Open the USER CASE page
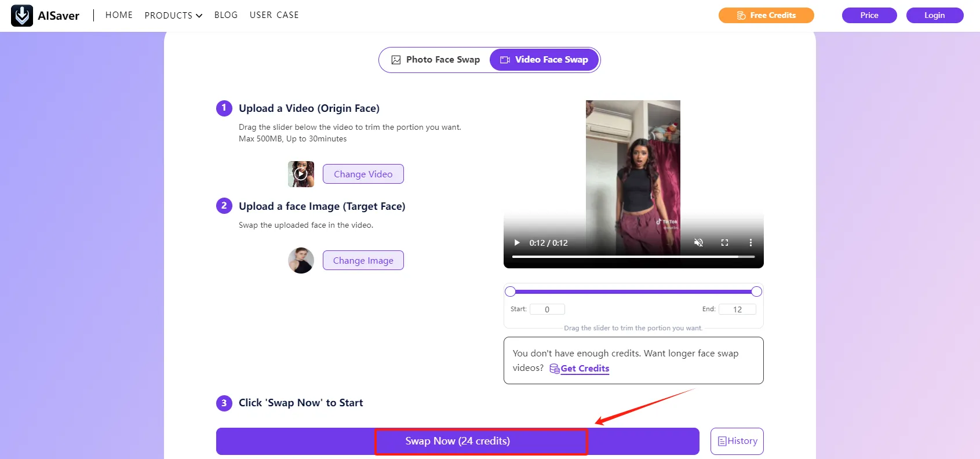This screenshot has width=980, height=459. 274,15
